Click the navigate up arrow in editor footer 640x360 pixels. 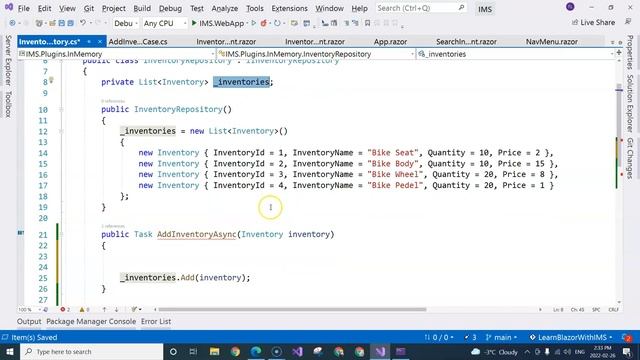pos(104,309)
